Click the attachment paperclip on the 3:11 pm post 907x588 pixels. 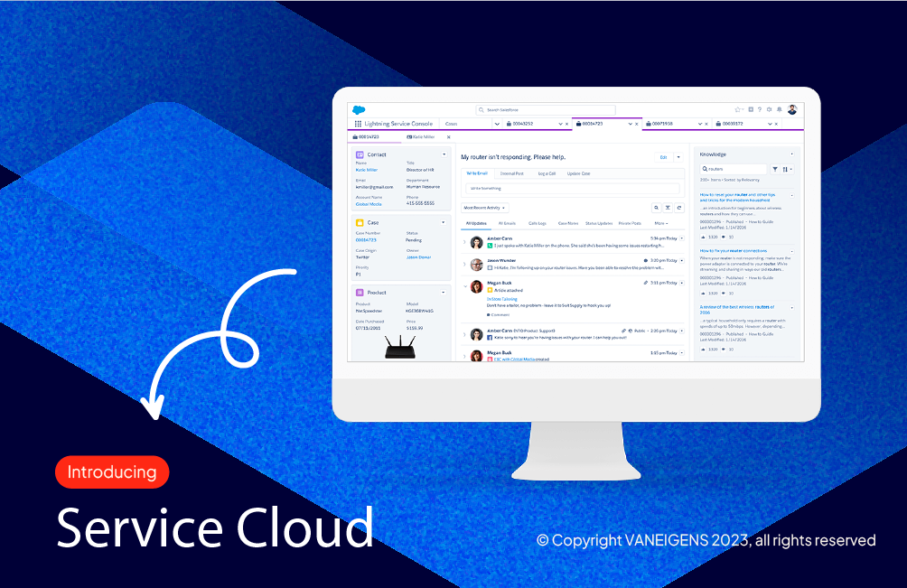coord(646,283)
